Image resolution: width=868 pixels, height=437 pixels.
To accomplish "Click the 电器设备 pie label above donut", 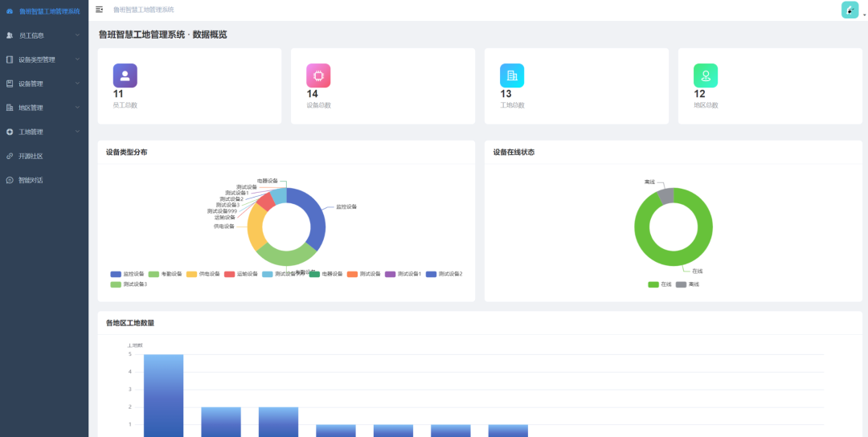I will coord(268,181).
